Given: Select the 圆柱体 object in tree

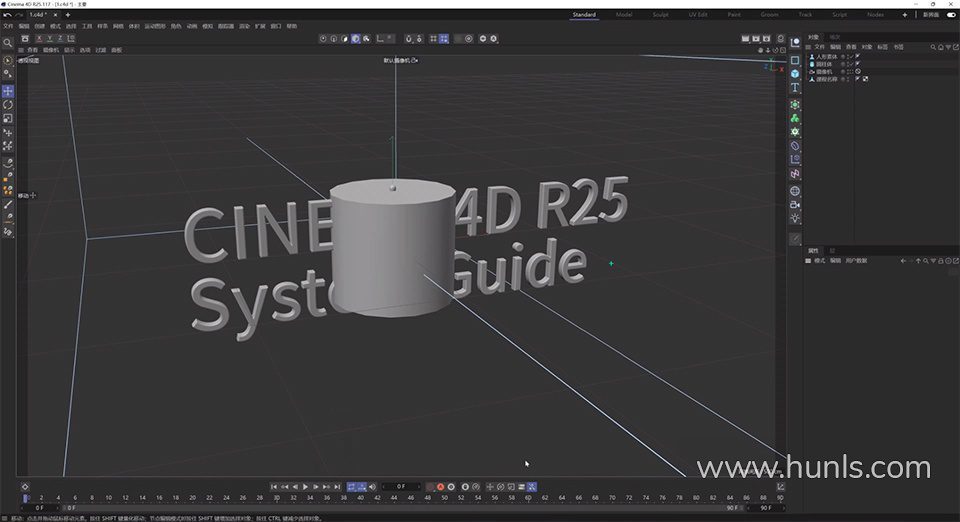Looking at the screenshot, I should tap(824, 64).
